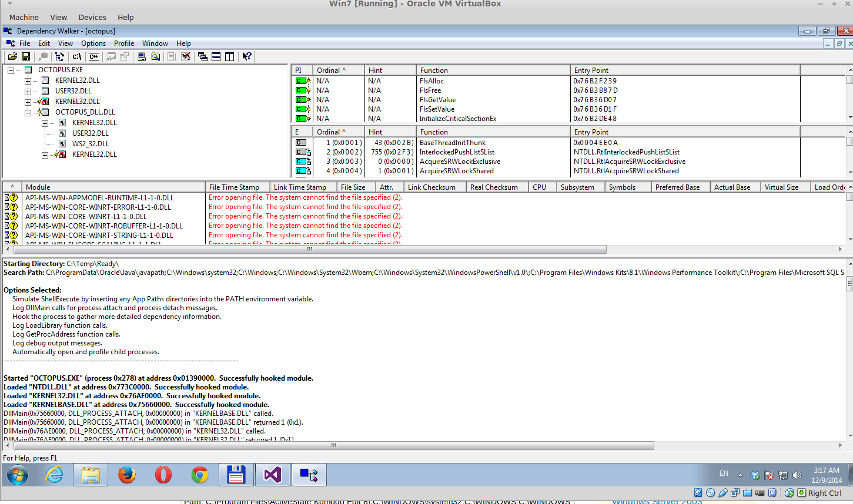
Task: Expand the highlighted red KERNEL32.DLL node
Action: (28, 102)
